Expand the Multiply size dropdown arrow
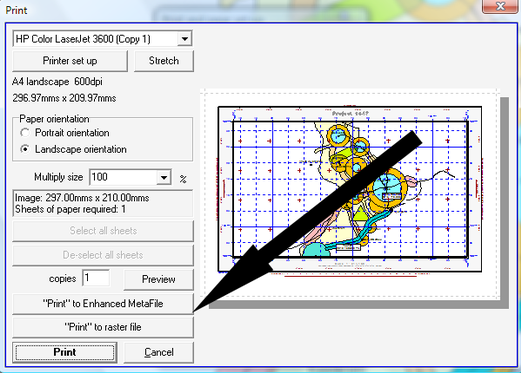521x373 pixels. (x=164, y=177)
